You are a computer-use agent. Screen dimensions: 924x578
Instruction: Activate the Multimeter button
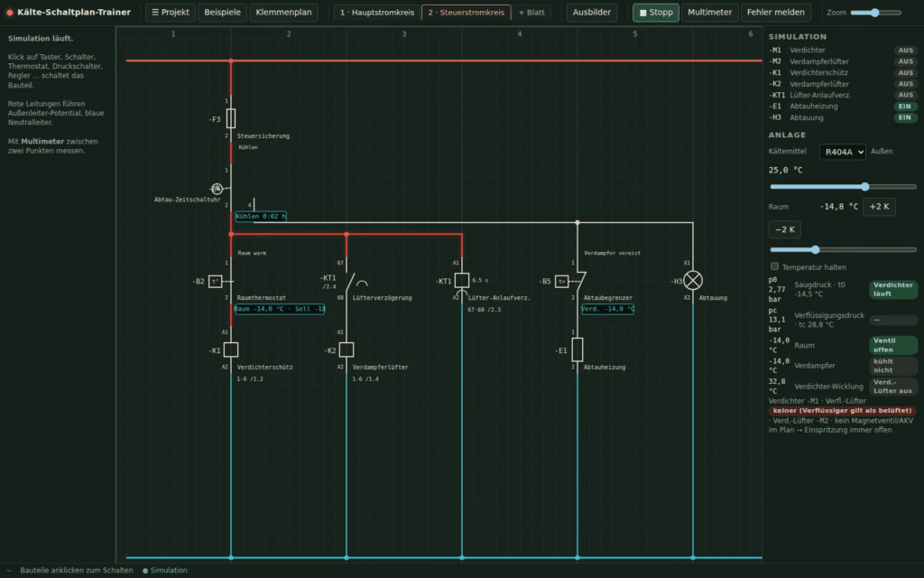click(709, 13)
